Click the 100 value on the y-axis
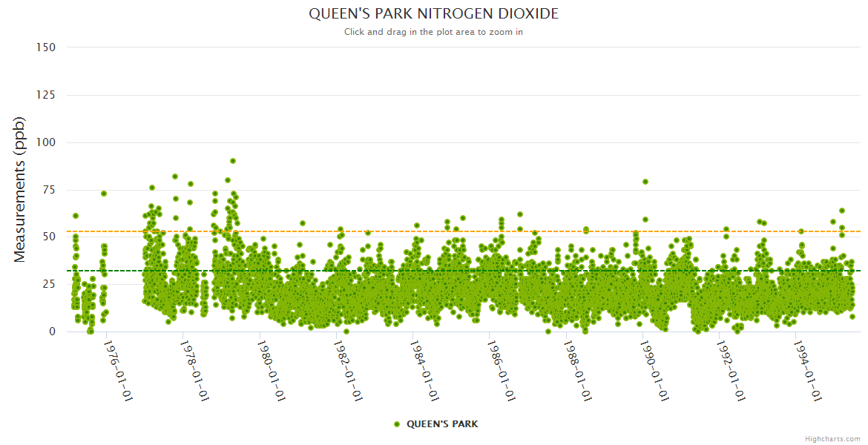 (45, 142)
